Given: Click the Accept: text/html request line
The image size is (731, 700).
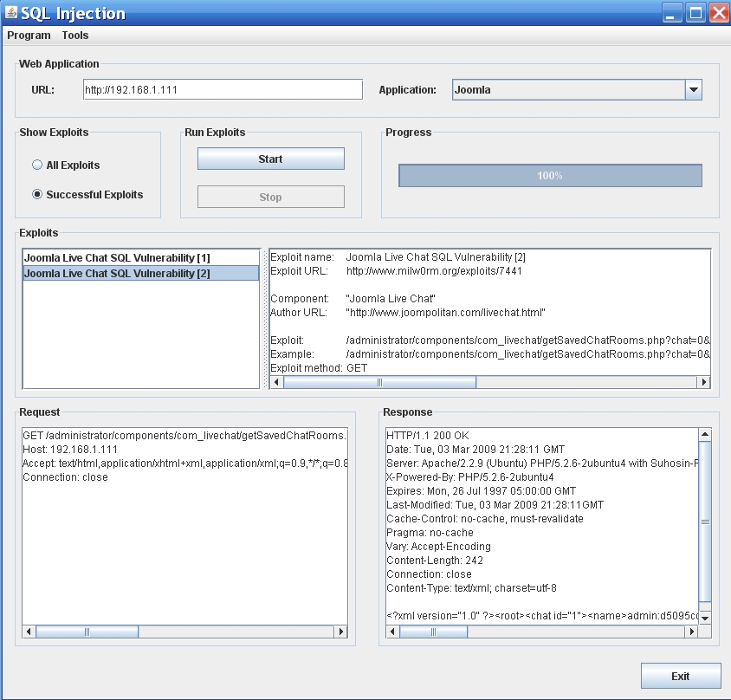Looking at the screenshot, I should 184,463.
